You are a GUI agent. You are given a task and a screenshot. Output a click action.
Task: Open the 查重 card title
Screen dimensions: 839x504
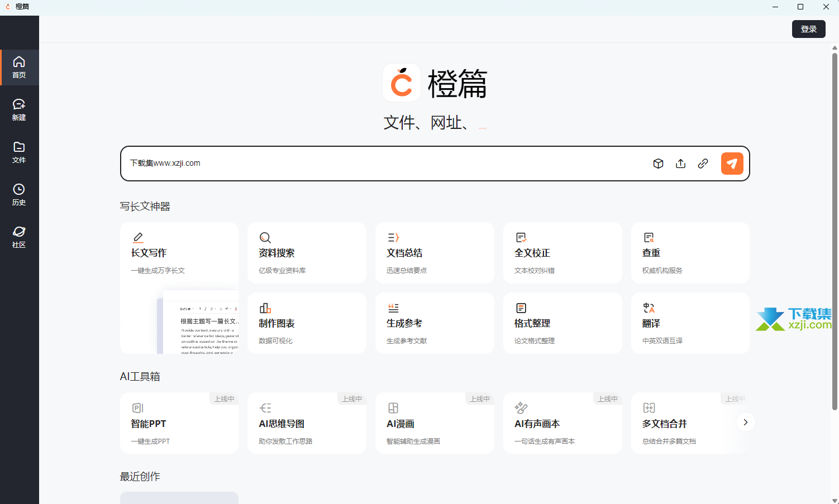[x=651, y=253]
